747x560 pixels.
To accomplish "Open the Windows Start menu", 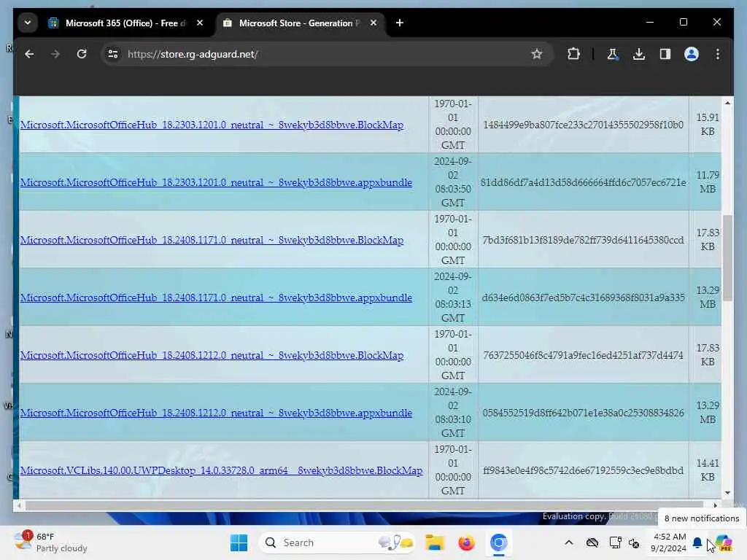I will (239, 542).
